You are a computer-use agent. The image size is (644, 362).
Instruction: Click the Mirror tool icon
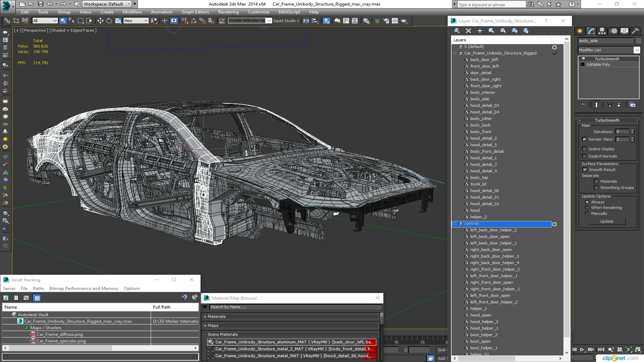(x=306, y=21)
